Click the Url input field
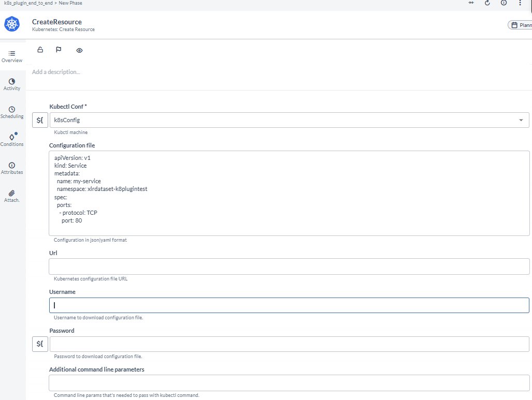532x400 pixels. (290, 266)
